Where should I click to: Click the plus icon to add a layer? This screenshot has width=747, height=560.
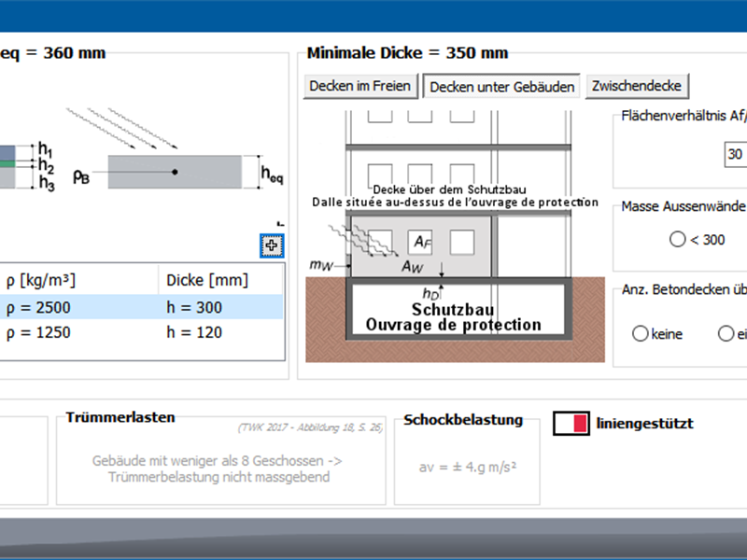click(272, 245)
